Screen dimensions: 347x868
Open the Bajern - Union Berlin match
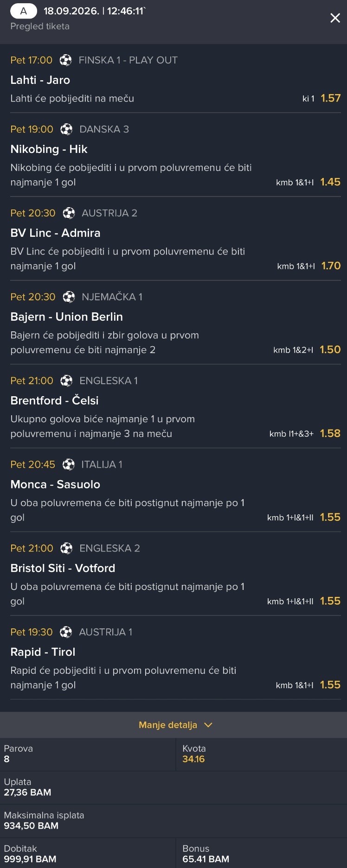[67, 317]
